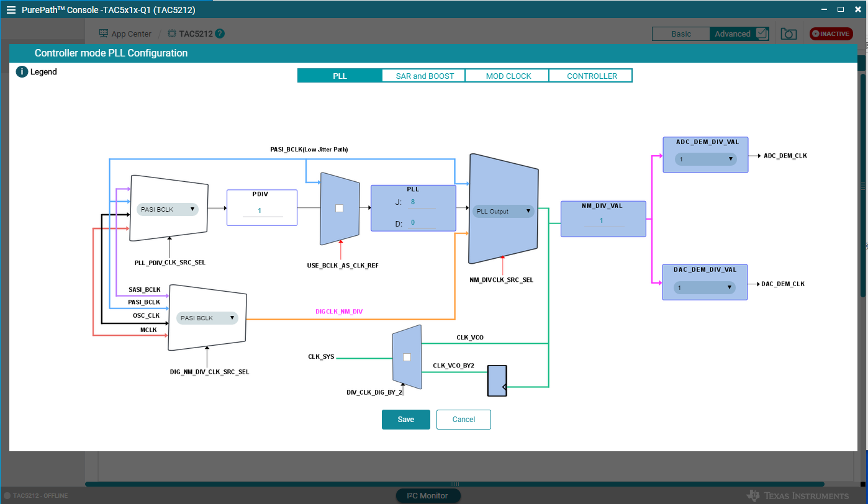Screen dimensions: 868x504
Task: Switch to Advanced mode
Action: (733, 34)
